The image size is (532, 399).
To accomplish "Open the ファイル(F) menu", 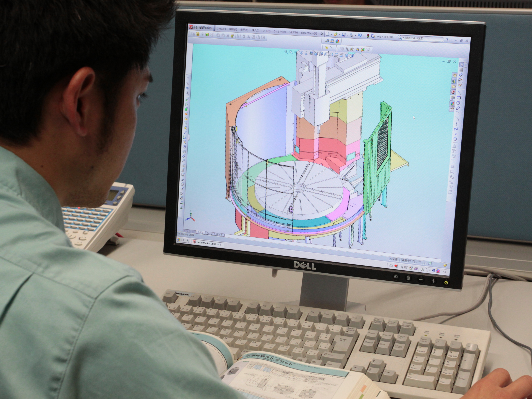I will pyautogui.click(x=222, y=29).
